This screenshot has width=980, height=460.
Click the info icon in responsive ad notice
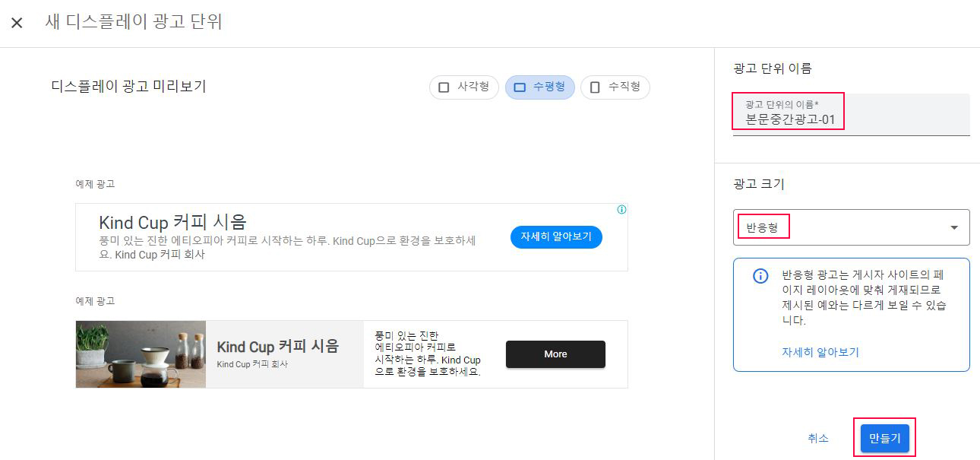[760, 276]
